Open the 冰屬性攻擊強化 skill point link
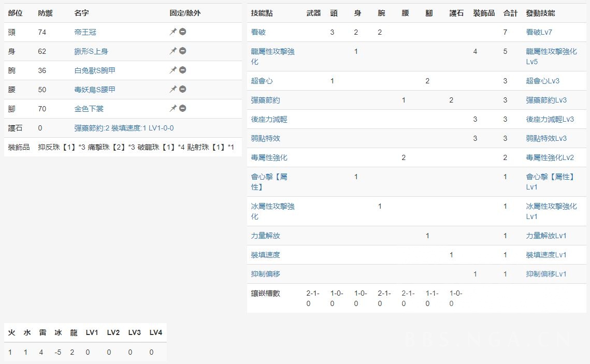The width and height of the screenshot is (590, 364). pyautogui.click(x=273, y=211)
